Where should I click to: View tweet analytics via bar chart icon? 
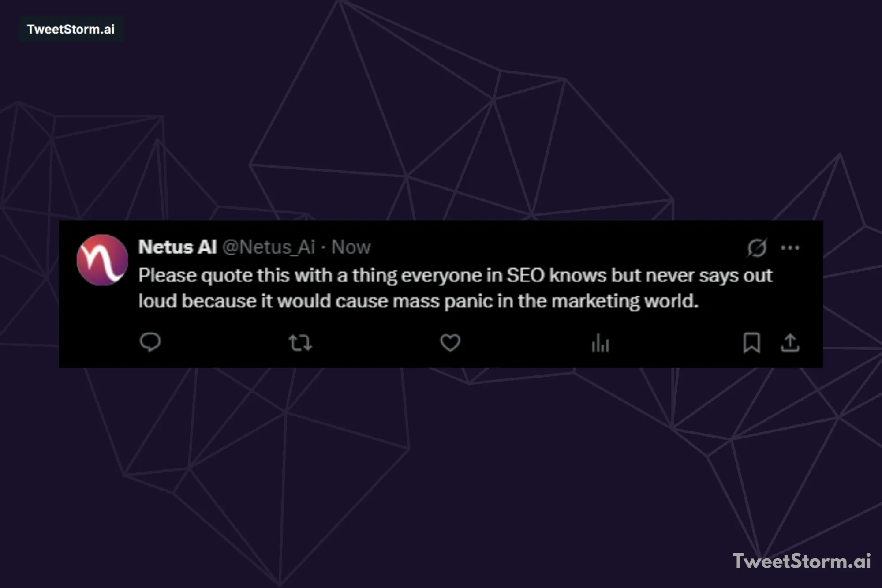point(600,344)
